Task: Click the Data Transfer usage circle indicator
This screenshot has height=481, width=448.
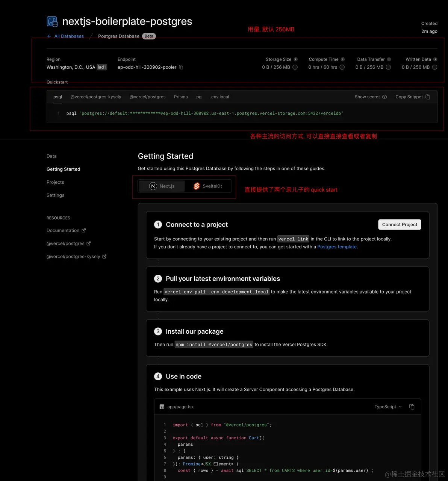Action: pos(388,67)
